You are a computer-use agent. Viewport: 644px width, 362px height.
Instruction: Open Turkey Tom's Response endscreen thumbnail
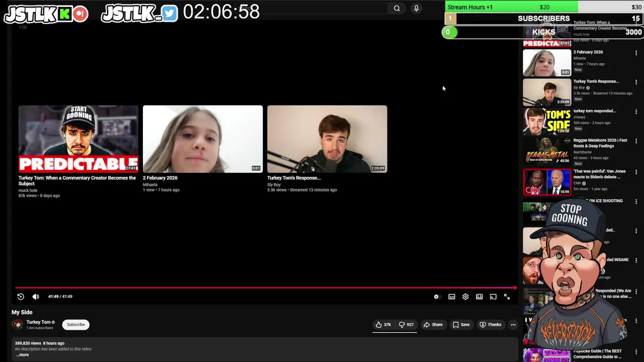(x=327, y=139)
